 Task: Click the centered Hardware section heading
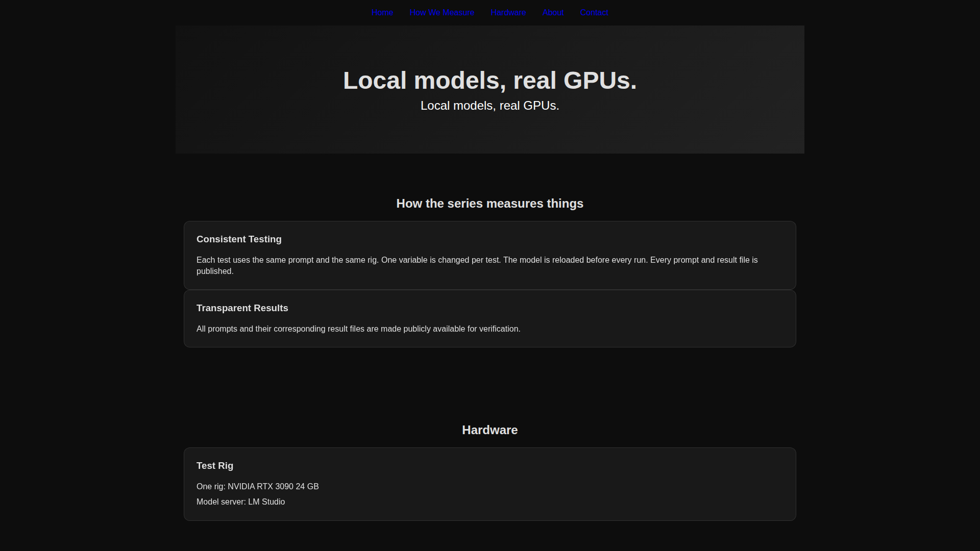coord(490,430)
